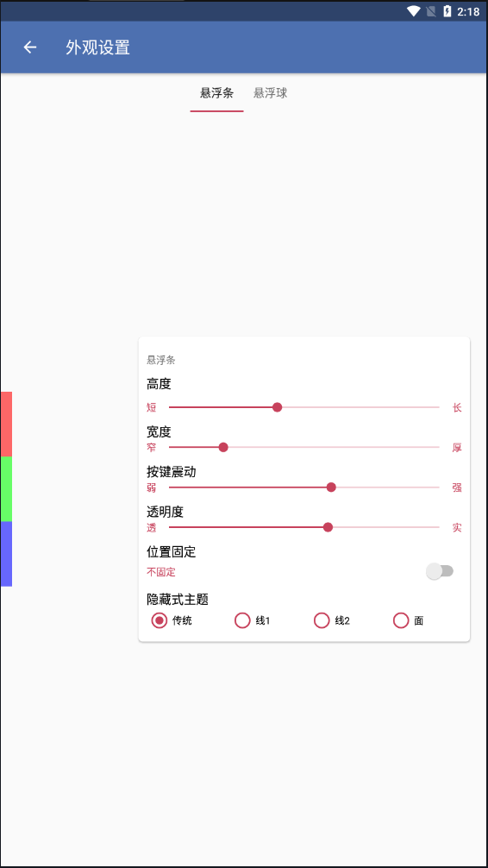This screenshot has width=488, height=868.
Task: Select the 传统 theme radio button
Action: (x=160, y=620)
